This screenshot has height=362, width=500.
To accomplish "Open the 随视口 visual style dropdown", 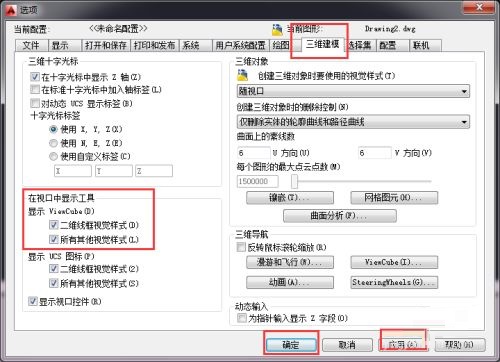I will [x=353, y=91].
